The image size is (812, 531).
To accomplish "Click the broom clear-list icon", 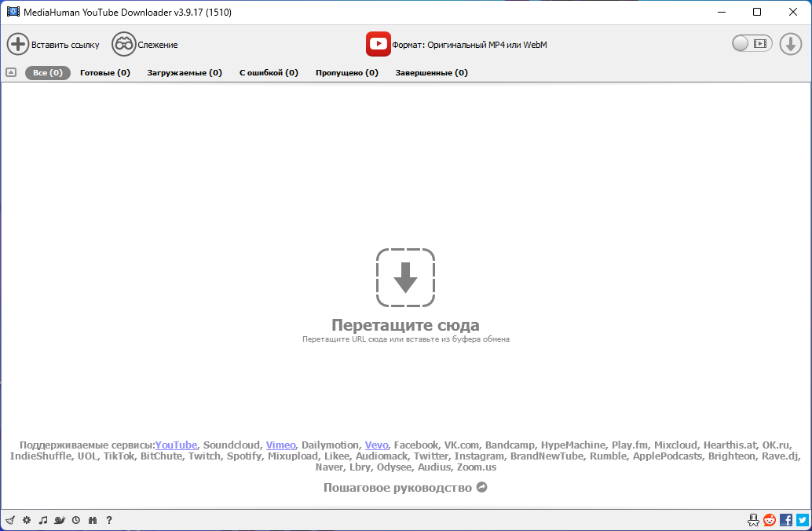I will [10, 520].
